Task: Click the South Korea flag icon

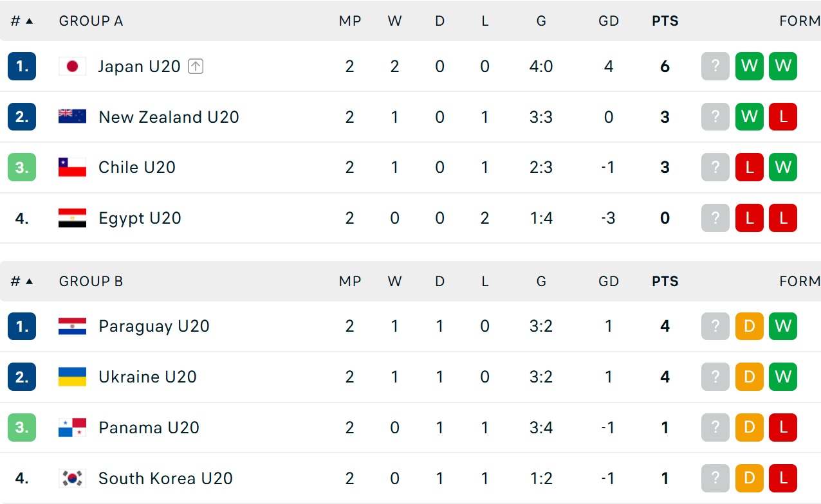Action: click(x=72, y=478)
